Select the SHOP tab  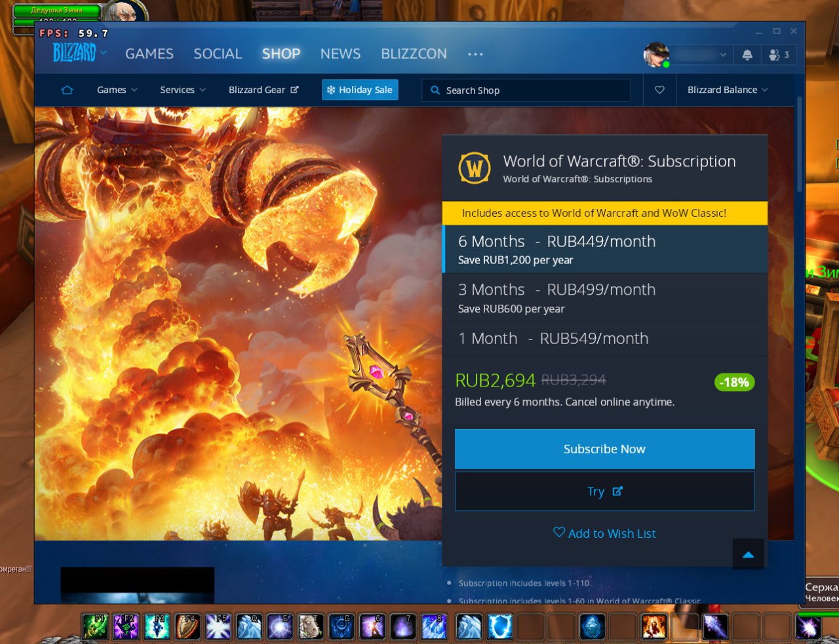point(281,54)
